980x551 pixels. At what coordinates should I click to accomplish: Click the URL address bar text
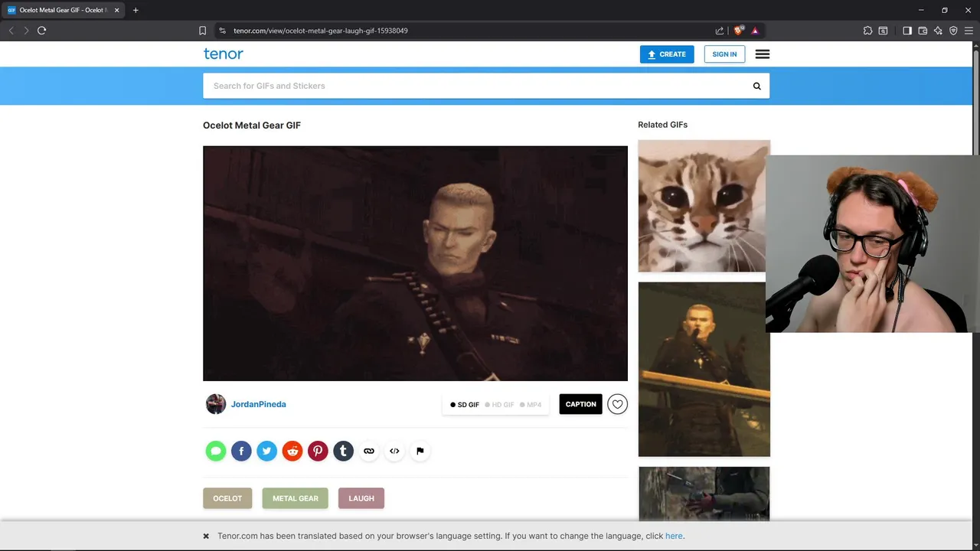pyautogui.click(x=321, y=31)
